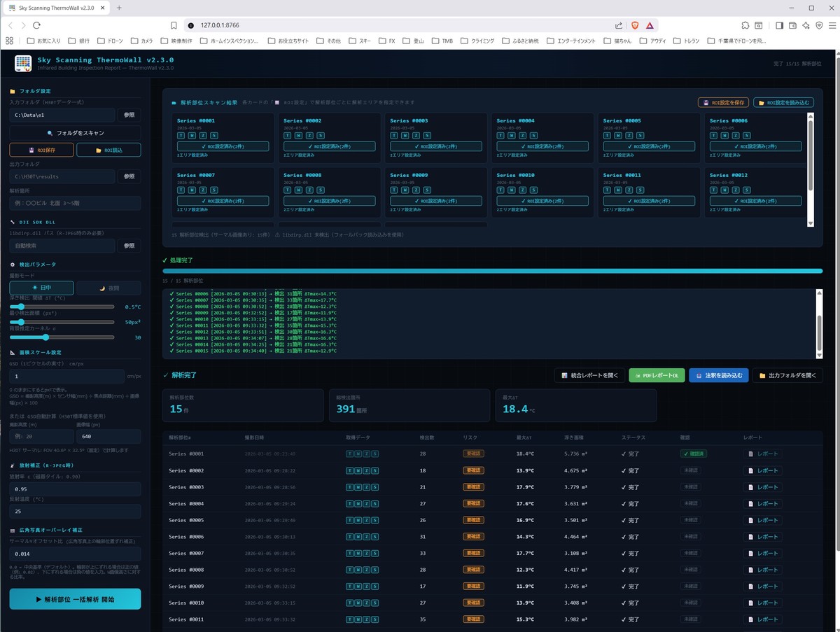Screen dimensions: 840x632
Task: Select the Sky Scanning ThermoWall browser tab
Action: (56, 8)
